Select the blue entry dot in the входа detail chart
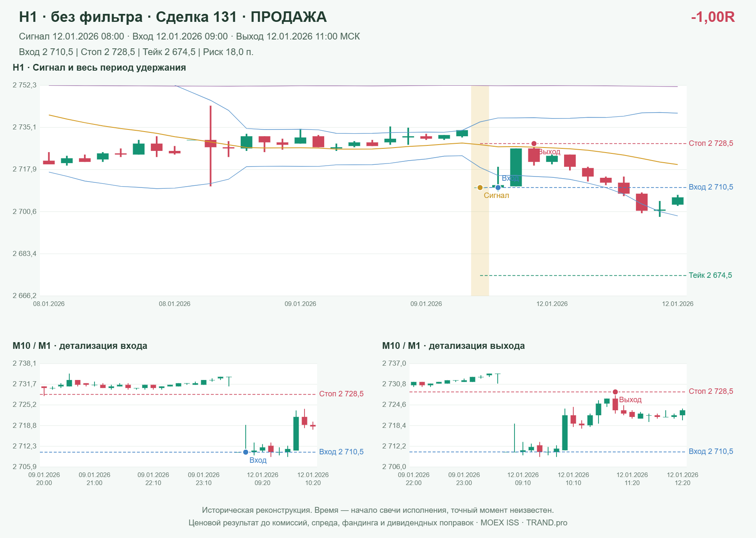The image size is (756, 538). click(246, 452)
